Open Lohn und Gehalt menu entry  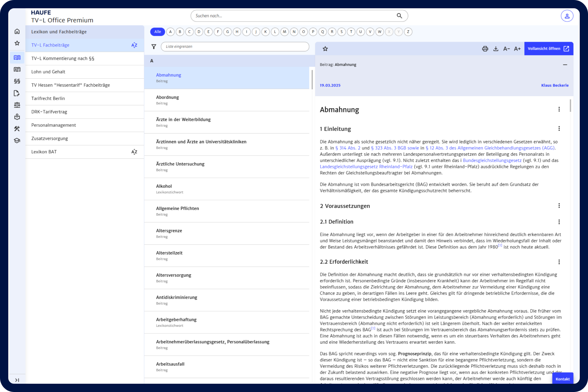pyautogui.click(x=48, y=72)
